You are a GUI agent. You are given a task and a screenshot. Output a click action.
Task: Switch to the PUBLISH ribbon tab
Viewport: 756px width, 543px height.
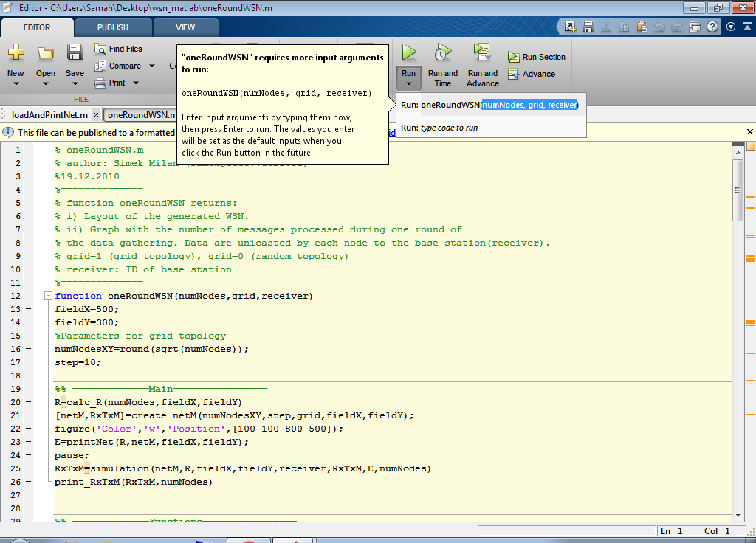point(112,27)
